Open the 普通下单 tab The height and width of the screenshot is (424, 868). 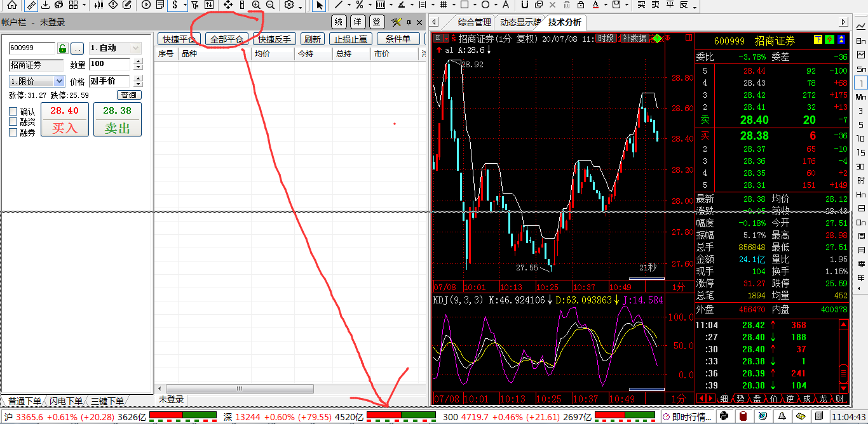24,401
